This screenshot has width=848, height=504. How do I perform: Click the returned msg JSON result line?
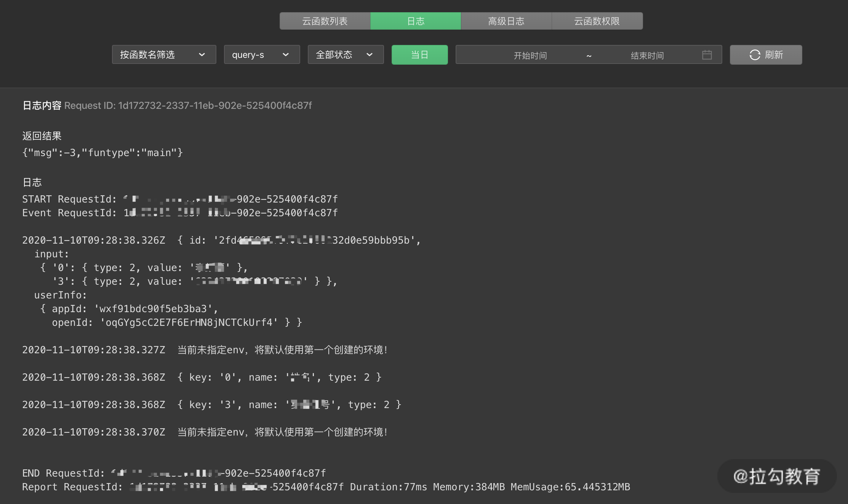coord(102,153)
